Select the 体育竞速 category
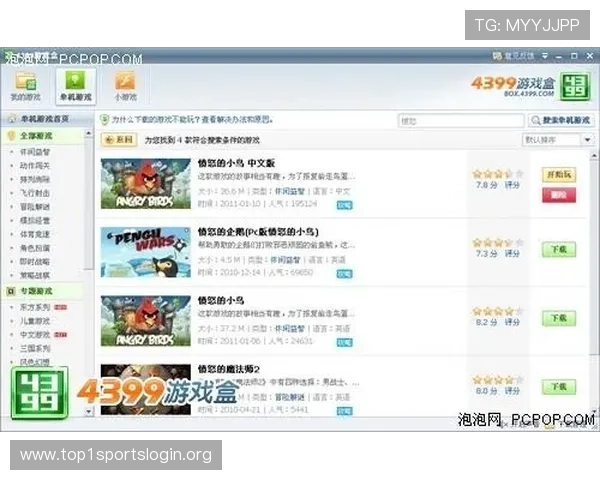Viewport: 600px width, 480px height. pyautogui.click(x=35, y=234)
